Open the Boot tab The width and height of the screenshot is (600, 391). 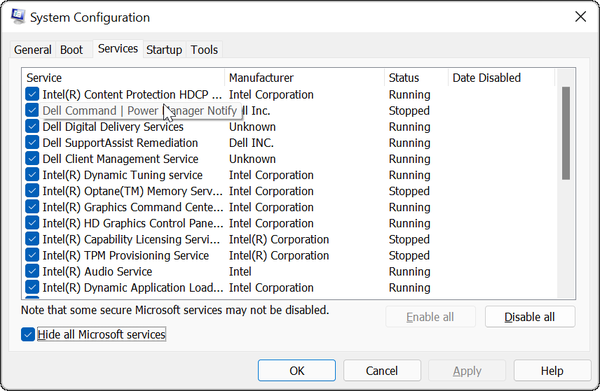[72, 50]
